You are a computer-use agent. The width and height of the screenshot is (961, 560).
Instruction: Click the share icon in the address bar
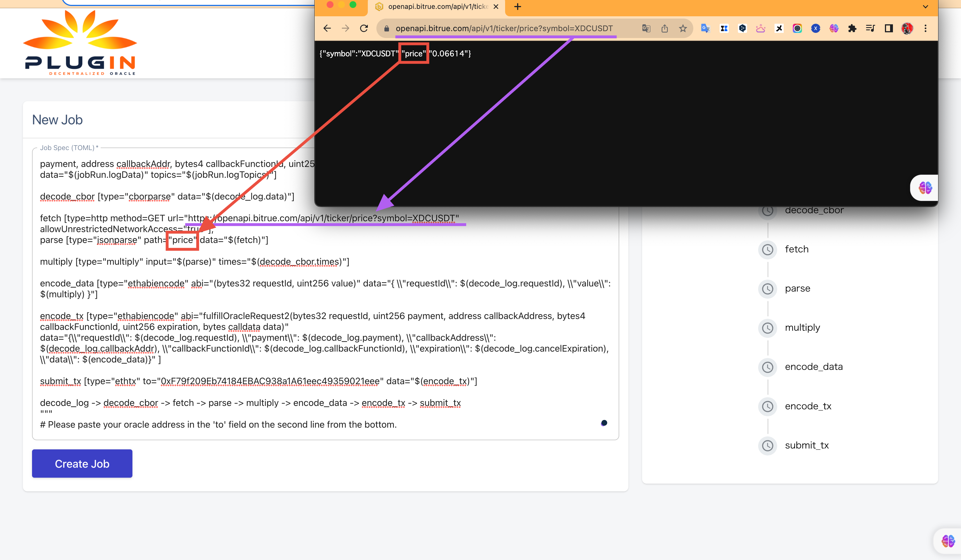(665, 28)
